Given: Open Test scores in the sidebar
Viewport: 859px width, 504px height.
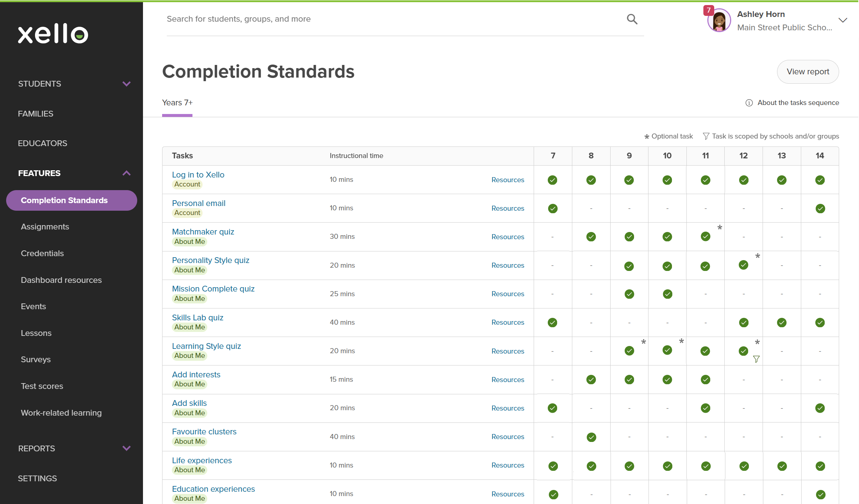Looking at the screenshot, I should (42, 386).
